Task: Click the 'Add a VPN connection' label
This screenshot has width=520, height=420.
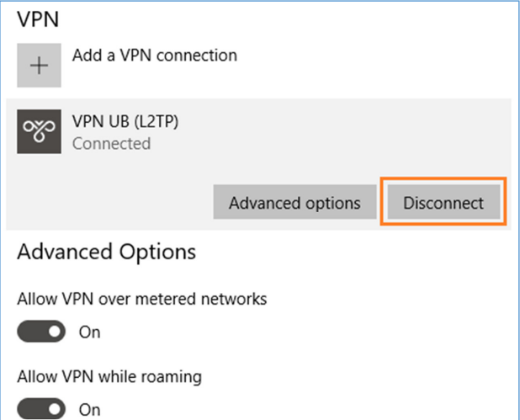Action: click(155, 56)
